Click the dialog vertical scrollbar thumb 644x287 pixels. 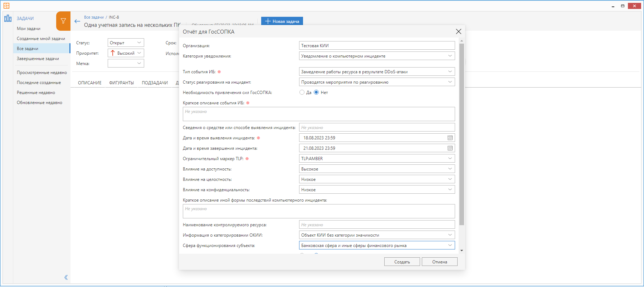pos(462,134)
